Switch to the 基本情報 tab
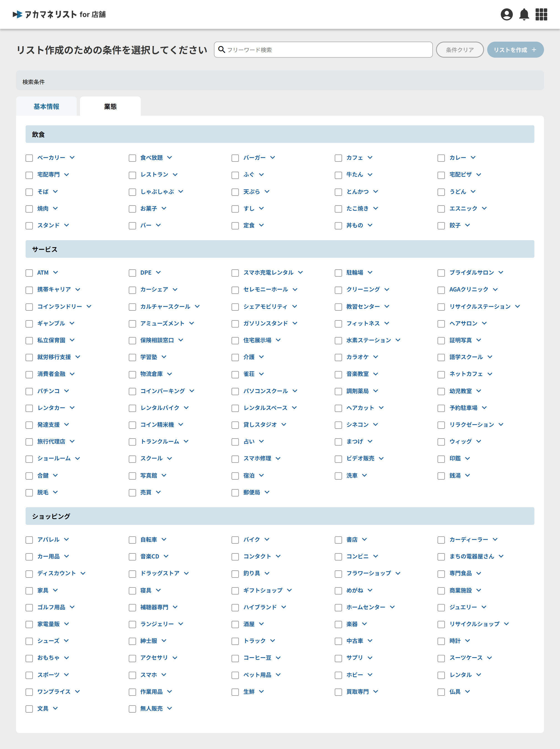The height and width of the screenshot is (749, 560). coord(46,106)
